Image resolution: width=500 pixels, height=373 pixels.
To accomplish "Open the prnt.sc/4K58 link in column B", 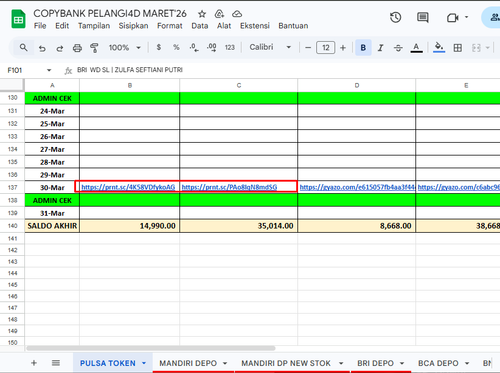I will pyautogui.click(x=128, y=187).
